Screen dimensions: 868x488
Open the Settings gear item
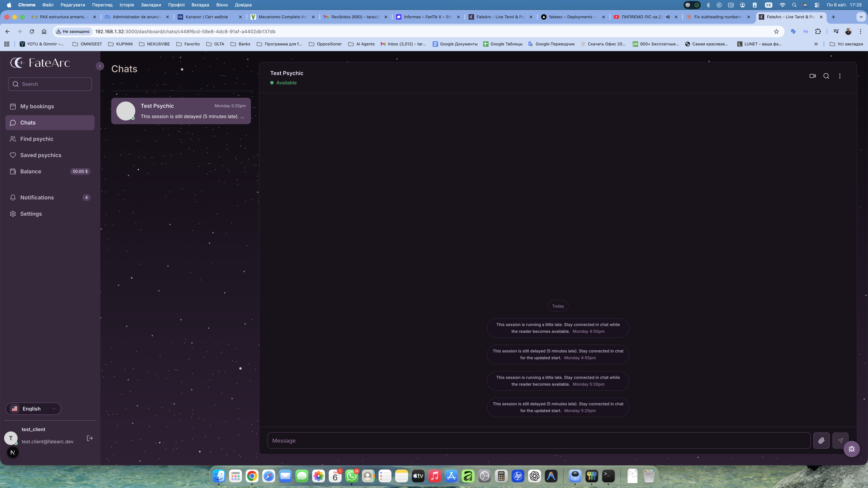pyautogui.click(x=31, y=214)
